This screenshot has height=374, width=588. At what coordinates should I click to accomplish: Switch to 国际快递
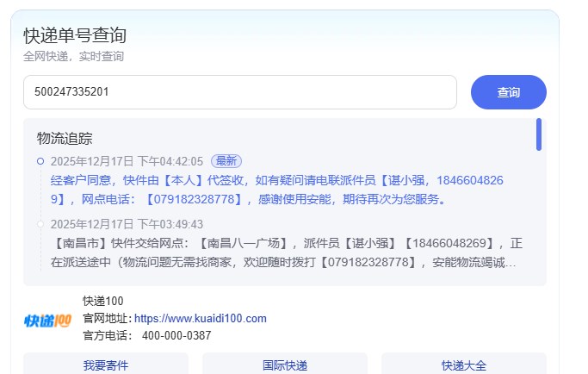click(x=285, y=365)
